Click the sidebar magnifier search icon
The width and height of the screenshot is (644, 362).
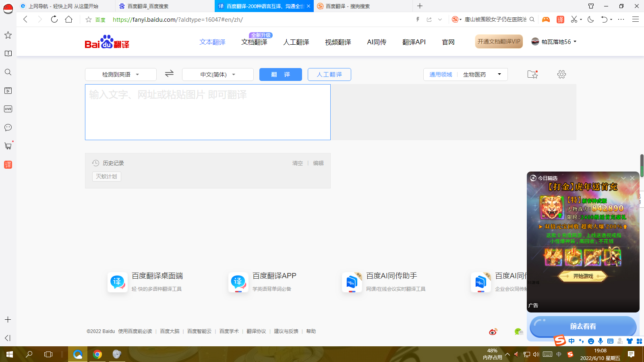(x=8, y=72)
